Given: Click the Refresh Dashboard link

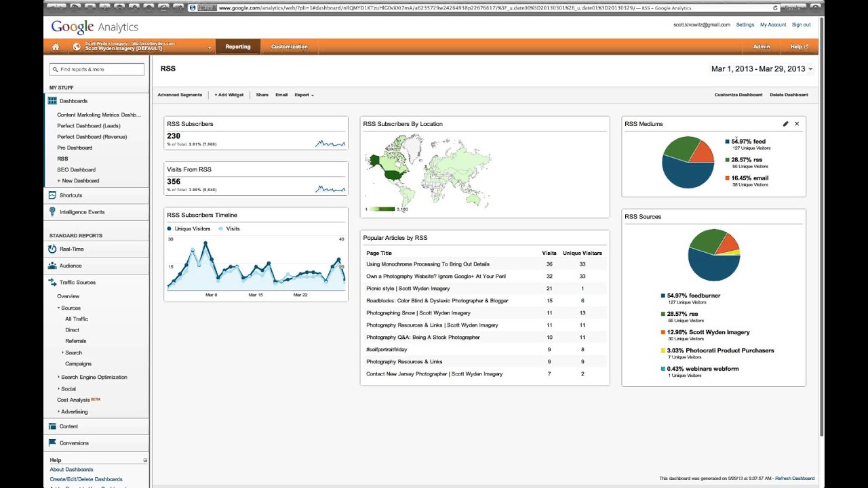Looking at the screenshot, I should tap(795, 479).
